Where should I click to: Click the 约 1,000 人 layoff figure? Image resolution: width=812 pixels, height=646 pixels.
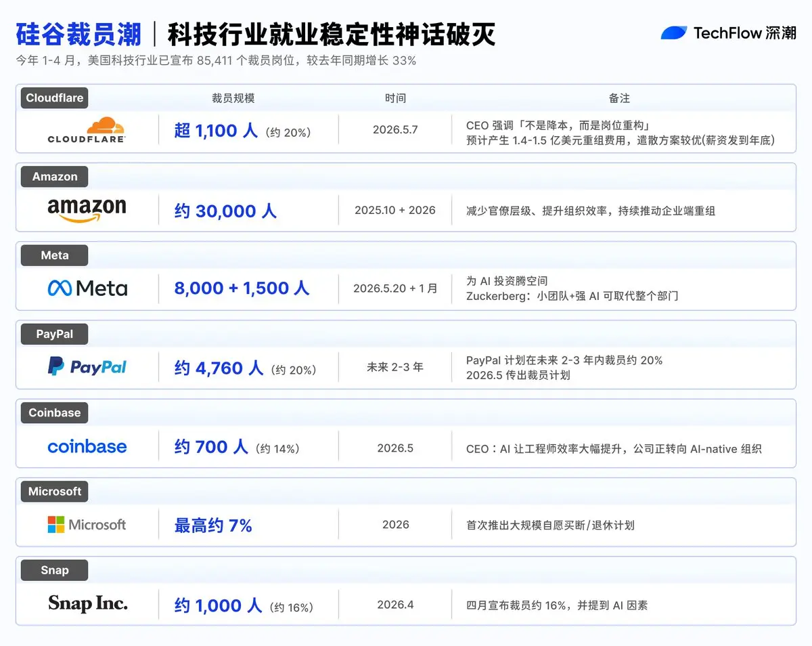point(218,605)
